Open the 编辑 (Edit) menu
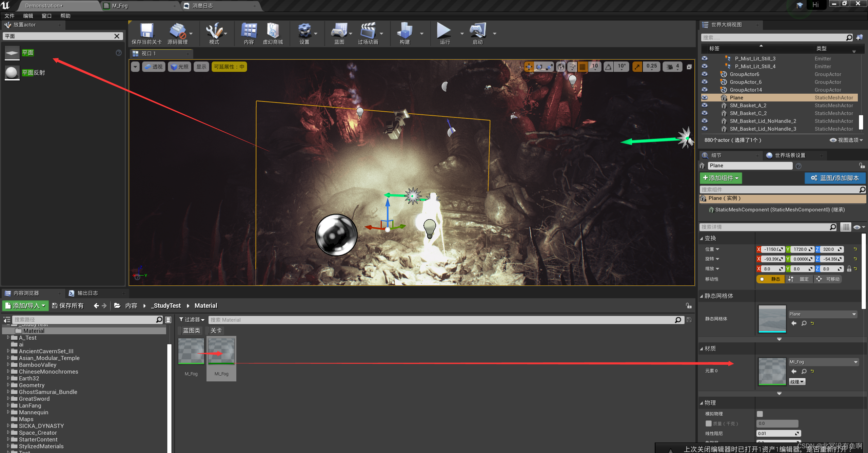Screen dimensions: 868x453 (x=28, y=16)
